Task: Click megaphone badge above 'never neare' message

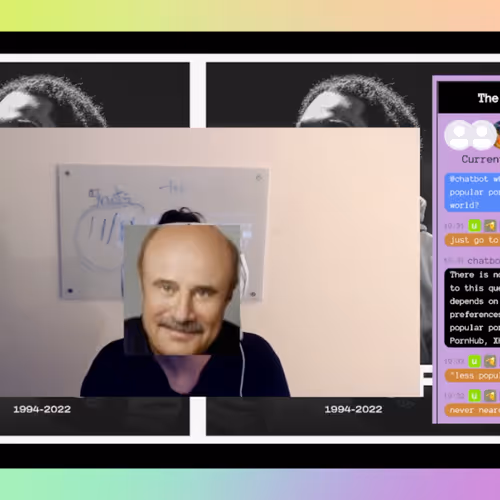Action: point(490,396)
